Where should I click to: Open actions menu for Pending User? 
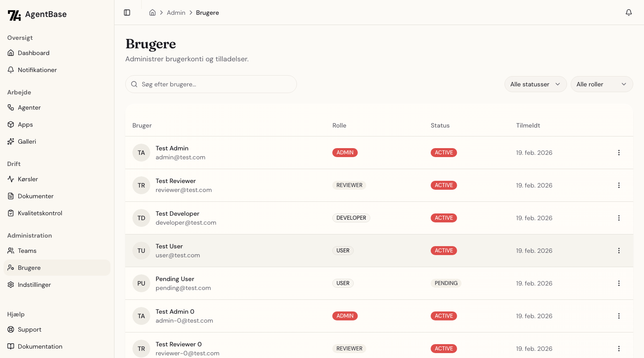click(x=619, y=283)
